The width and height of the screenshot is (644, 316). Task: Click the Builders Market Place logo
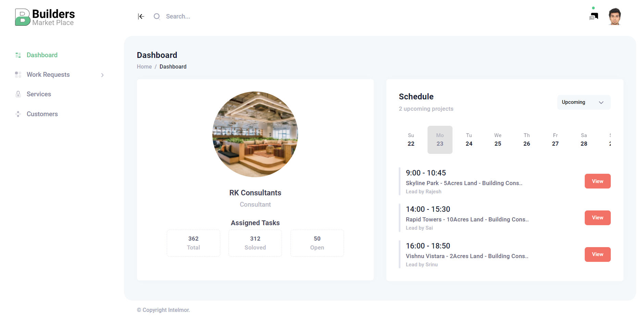(45, 17)
